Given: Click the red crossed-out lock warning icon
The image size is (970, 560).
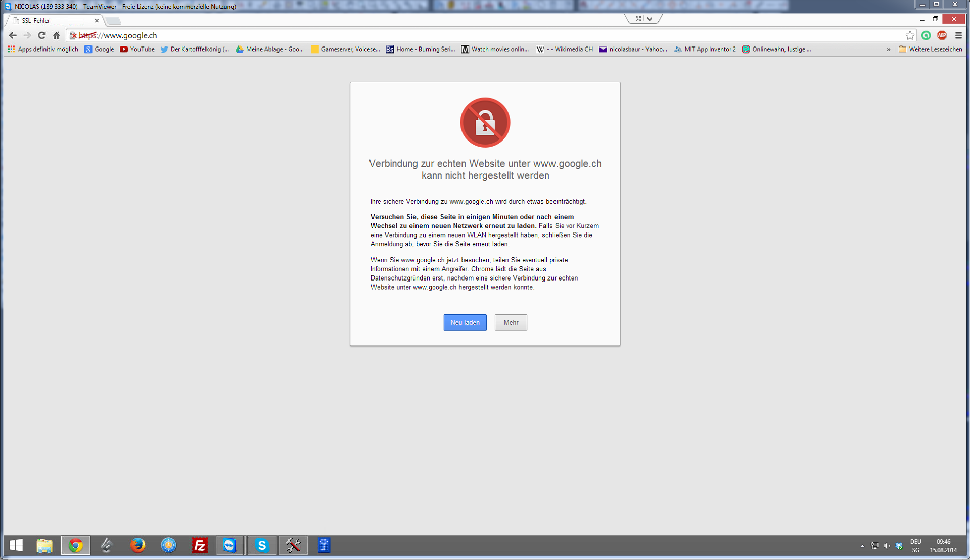Looking at the screenshot, I should point(485,122).
